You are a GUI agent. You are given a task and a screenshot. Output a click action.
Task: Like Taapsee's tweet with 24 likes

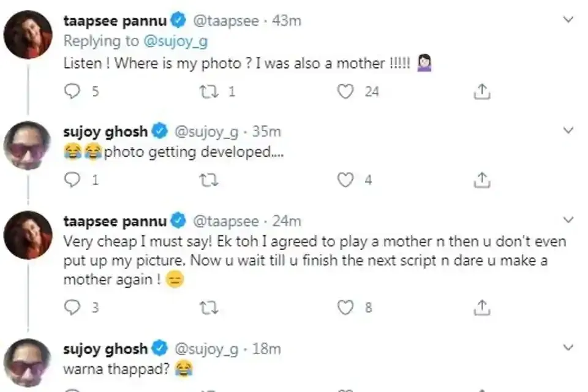coord(346,92)
